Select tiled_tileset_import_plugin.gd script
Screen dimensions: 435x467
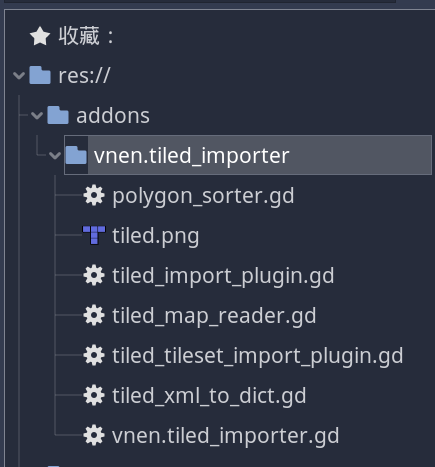click(x=258, y=356)
